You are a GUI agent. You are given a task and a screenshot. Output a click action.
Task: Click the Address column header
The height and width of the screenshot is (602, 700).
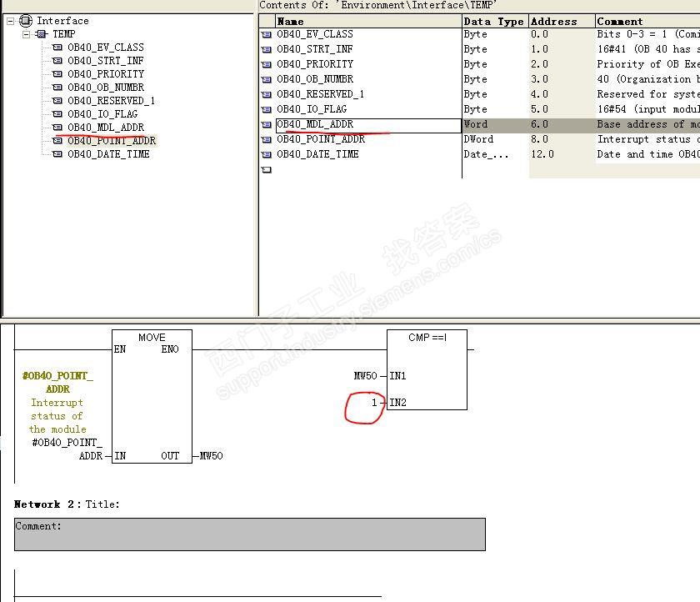coord(562,22)
